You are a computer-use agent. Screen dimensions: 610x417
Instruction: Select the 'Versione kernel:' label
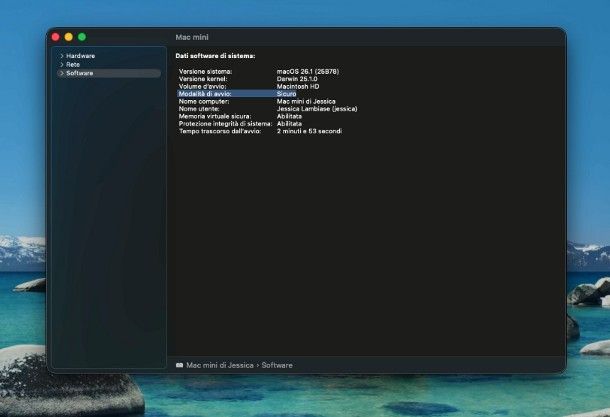(x=203, y=79)
